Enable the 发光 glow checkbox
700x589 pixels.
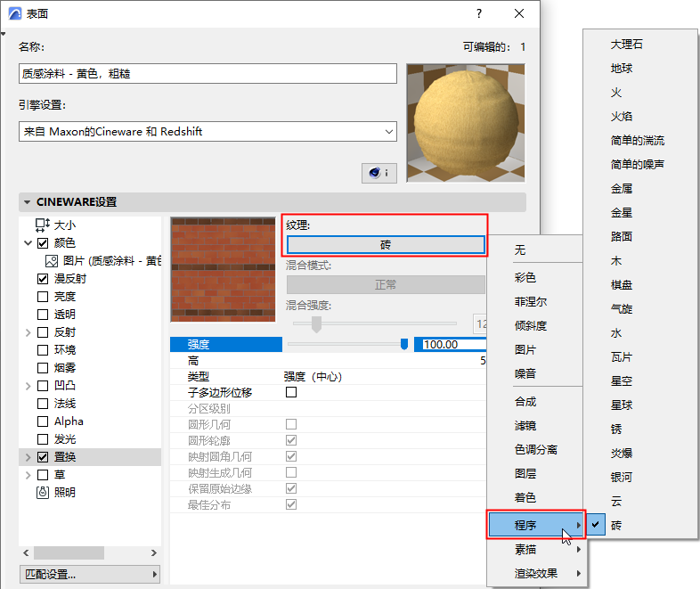(x=43, y=439)
